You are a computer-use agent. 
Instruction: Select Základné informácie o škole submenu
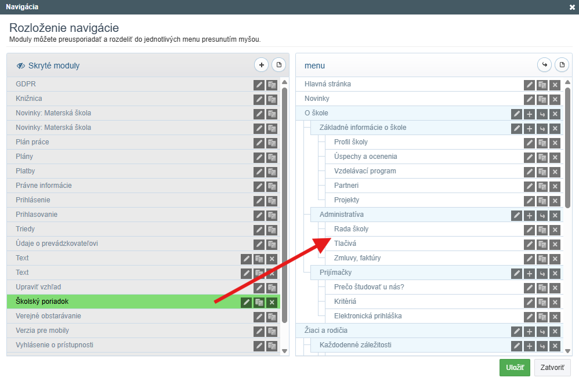point(363,128)
